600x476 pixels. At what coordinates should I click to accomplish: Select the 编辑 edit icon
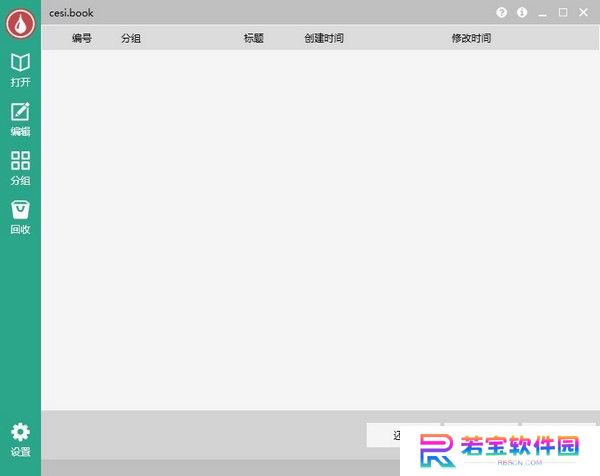click(x=20, y=119)
